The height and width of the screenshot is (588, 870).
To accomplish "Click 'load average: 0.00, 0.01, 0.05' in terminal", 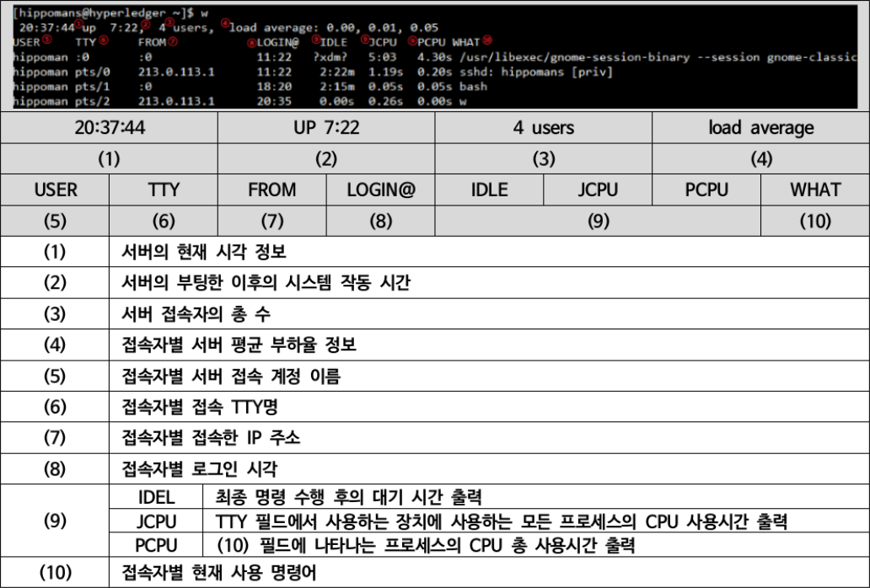I will [x=334, y=27].
